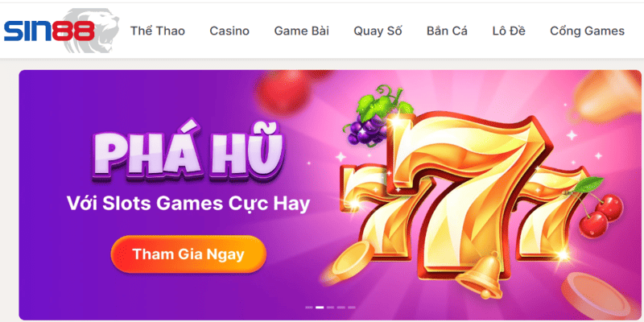This screenshot has height=322, width=644.
Task: Jump to the last carousel slide dot
Action: point(352,308)
